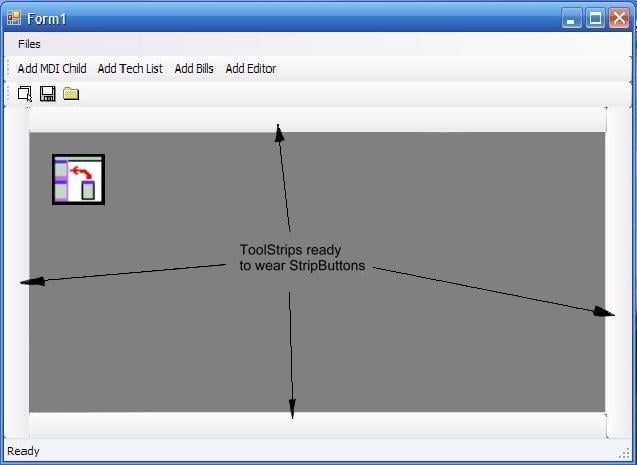The image size is (637, 465).
Task: Click the new window icon
Action: point(25,94)
